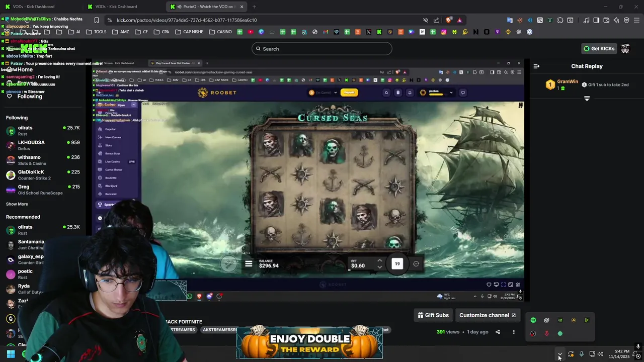Open the user avatar at top right
Image resolution: width=644 pixels, height=362 pixels.
click(x=625, y=49)
